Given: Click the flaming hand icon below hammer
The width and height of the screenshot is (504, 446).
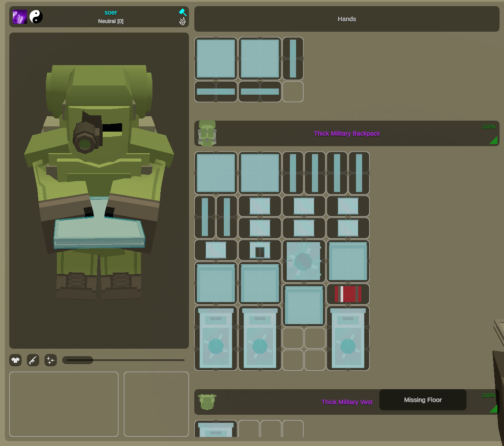Looking at the screenshot, I should pos(182,22).
